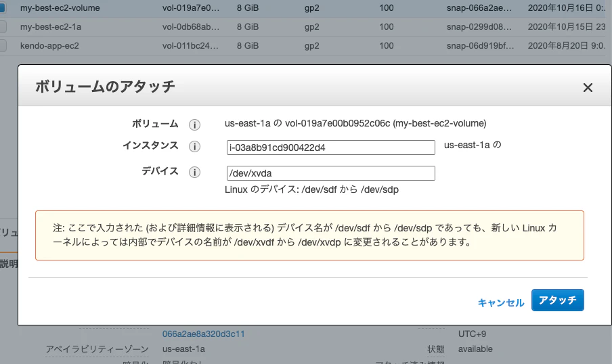612x364 pixels.
Task: Toggle checkbox for kendo-app-ec2 row
Action: [x=2, y=45]
